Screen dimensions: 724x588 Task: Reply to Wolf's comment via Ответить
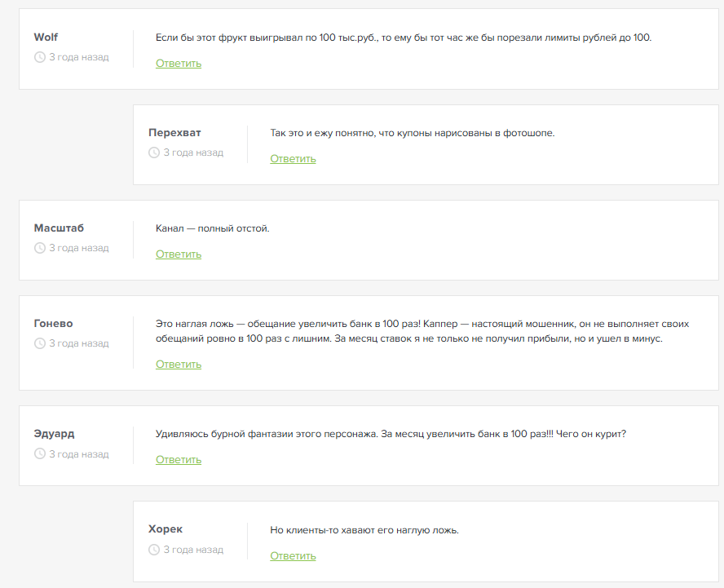pos(179,64)
